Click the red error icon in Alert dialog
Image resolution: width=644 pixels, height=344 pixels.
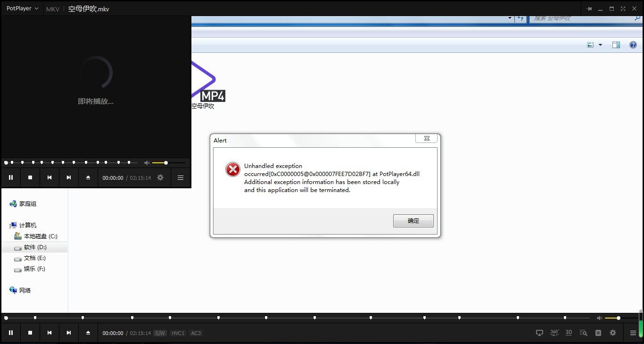pyautogui.click(x=233, y=169)
